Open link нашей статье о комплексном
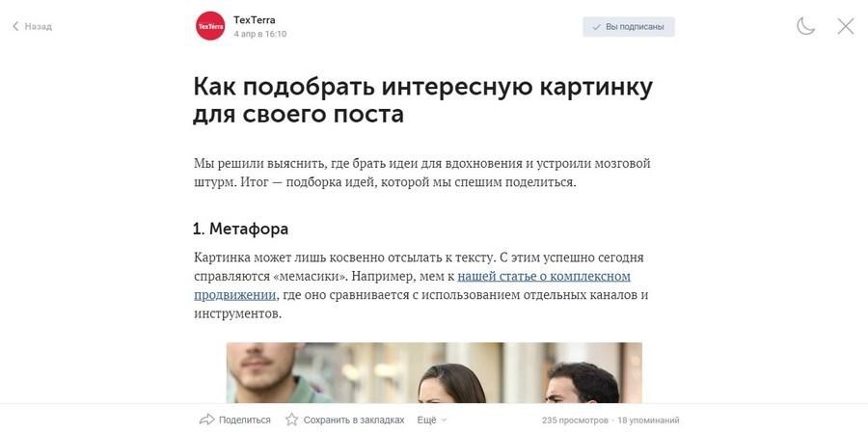Image resolution: width=868 pixels, height=434 pixels. click(x=544, y=276)
